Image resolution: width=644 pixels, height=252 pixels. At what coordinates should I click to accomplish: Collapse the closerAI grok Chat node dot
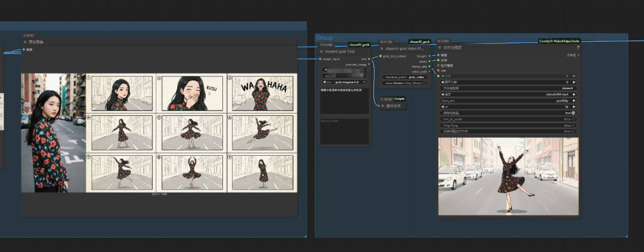321,51
